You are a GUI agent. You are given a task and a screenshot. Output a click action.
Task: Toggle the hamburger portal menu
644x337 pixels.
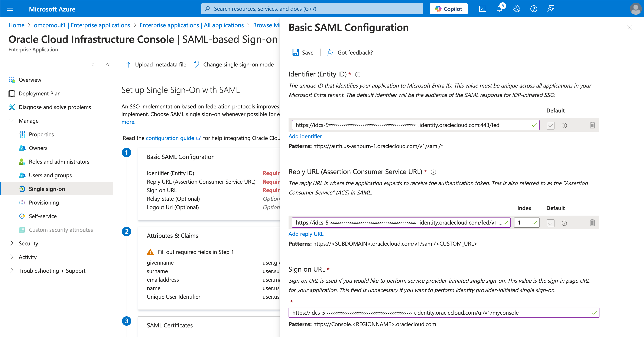(10, 9)
